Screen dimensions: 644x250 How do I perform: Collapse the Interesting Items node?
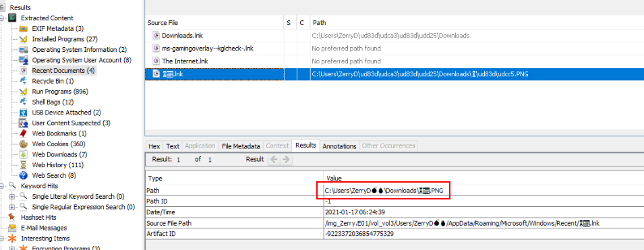click(2, 239)
